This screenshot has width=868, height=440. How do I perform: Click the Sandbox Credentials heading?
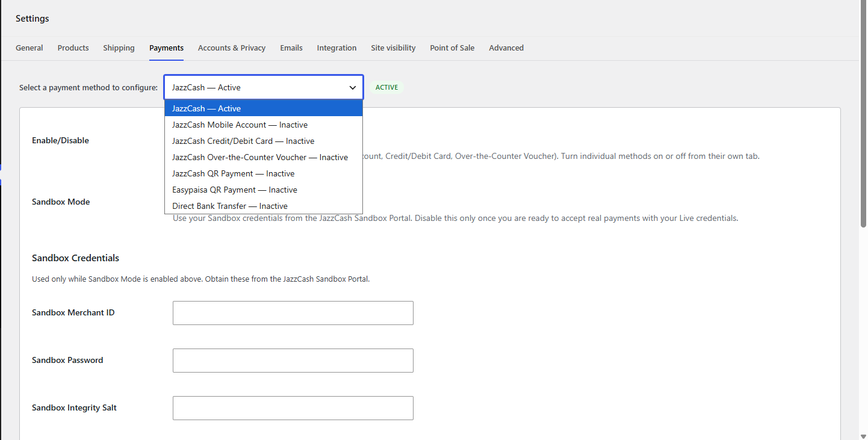75,258
